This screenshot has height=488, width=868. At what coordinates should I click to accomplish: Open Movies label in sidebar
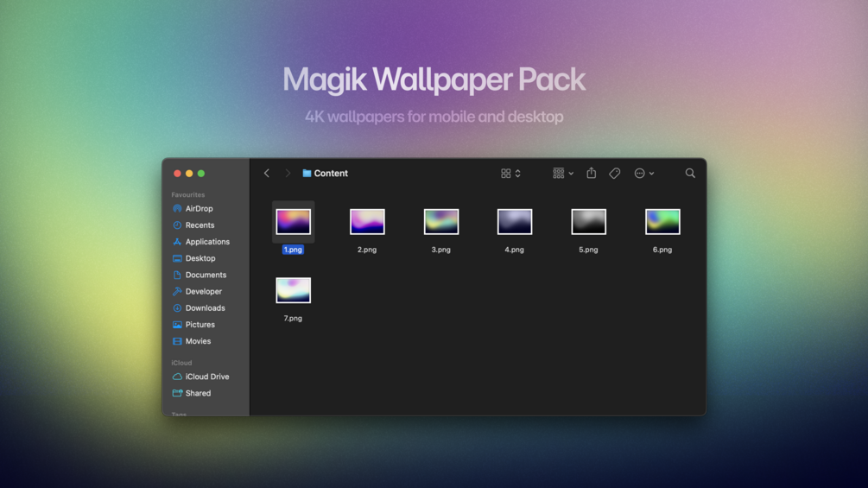point(198,341)
